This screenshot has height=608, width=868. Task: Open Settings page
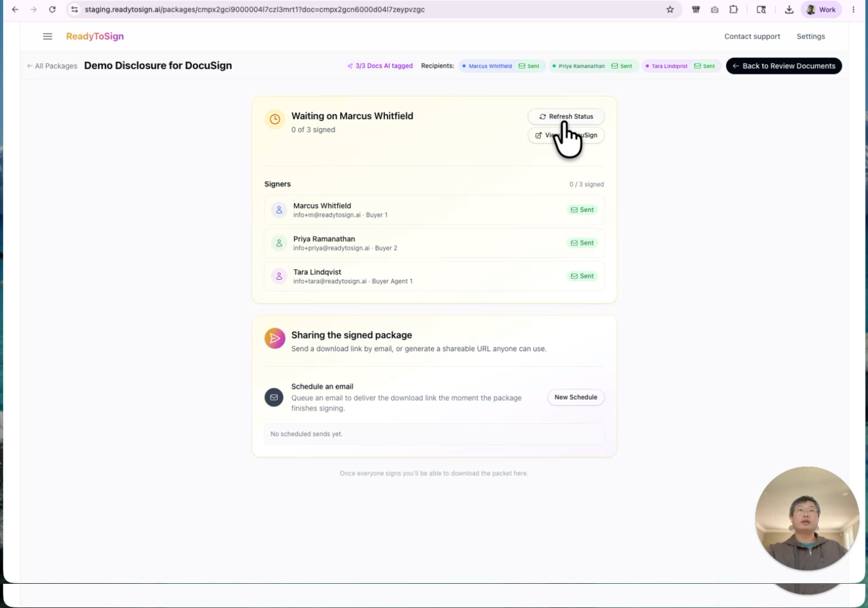[x=811, y=36]
